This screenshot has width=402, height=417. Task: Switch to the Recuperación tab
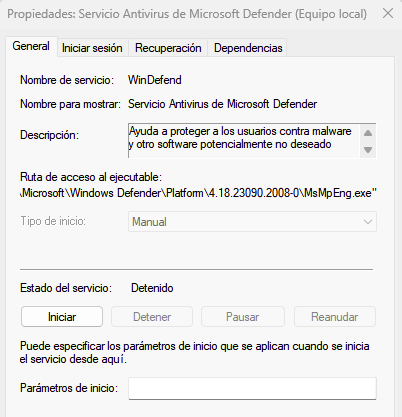pos(168,48)
